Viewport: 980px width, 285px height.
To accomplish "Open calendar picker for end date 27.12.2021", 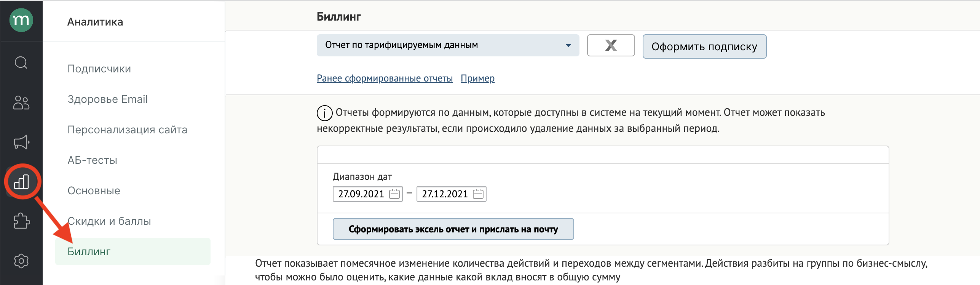I will pyautogui.click(x=478, y=194).
